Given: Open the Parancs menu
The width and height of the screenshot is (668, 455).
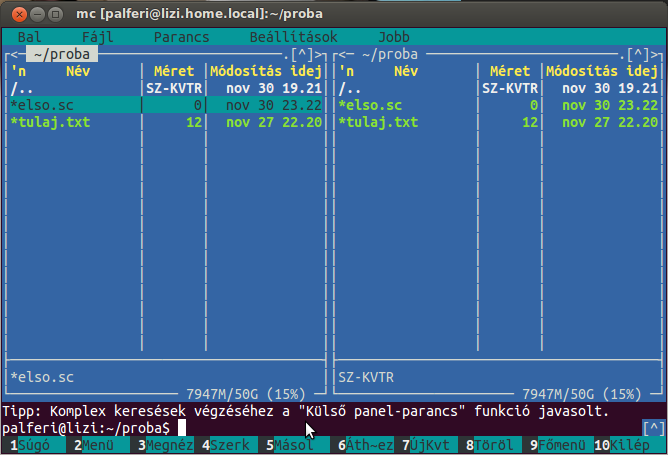Looking at the screenshot, I should 182,37.
